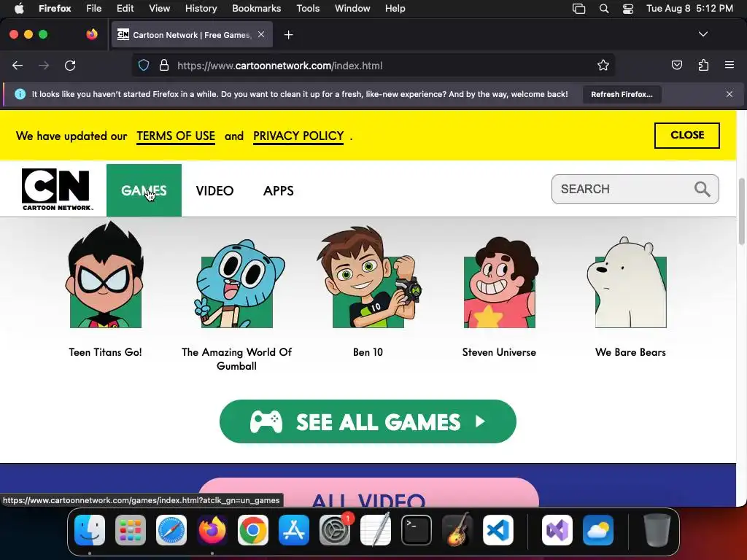Open the Extensions puzzle icon
Viewport: 747px width, 560px height.
pos(703,66)
